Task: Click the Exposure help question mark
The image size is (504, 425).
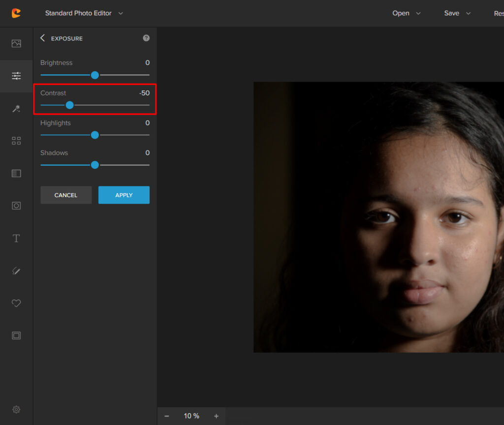Action: pos(146,38)
